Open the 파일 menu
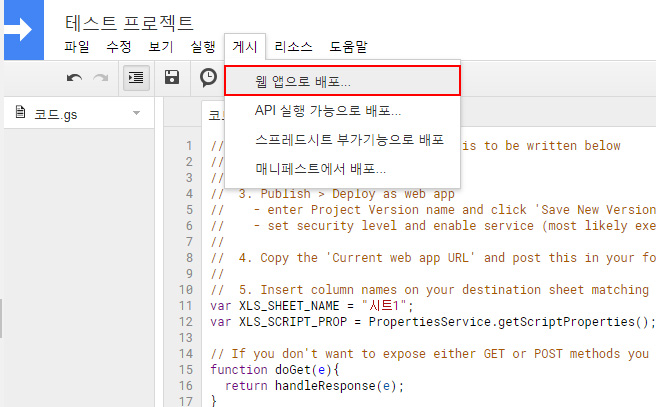 76,47
